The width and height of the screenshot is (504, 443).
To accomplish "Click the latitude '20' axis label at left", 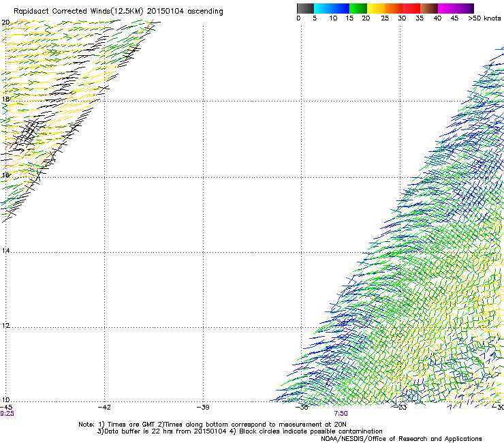I will [x=5, y=22].
